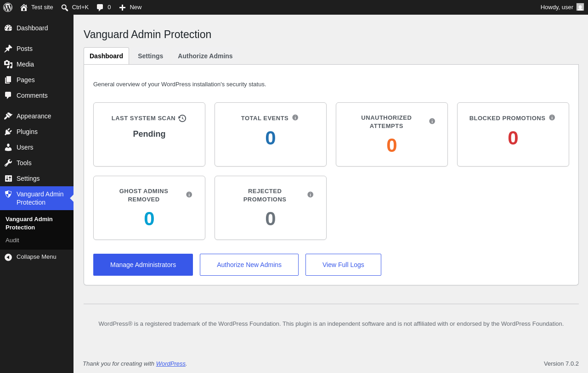Image resolution: width=588 pixels, height=373 pixels.
Task: Switch to the Dashboard tab
Action: [x=106, y=56]
